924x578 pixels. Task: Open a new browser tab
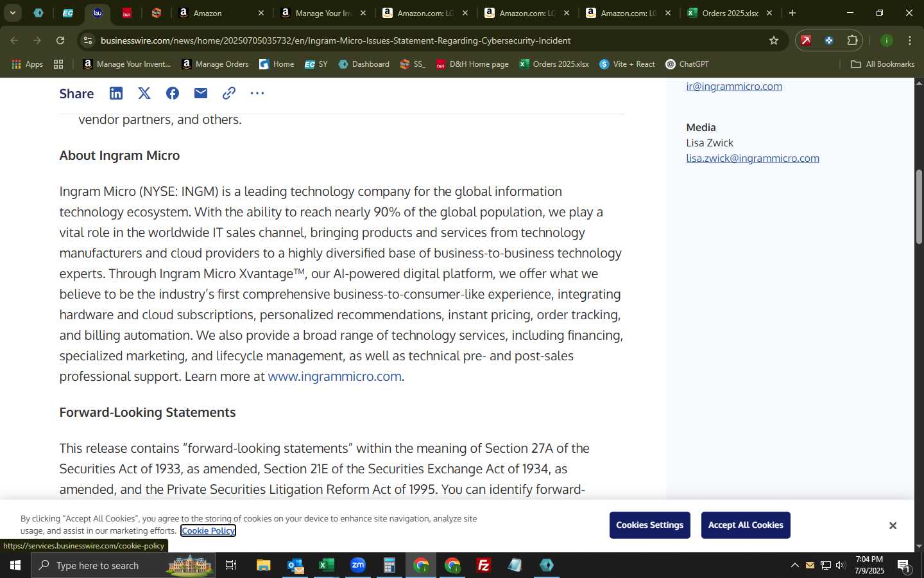tap(792, 13)
